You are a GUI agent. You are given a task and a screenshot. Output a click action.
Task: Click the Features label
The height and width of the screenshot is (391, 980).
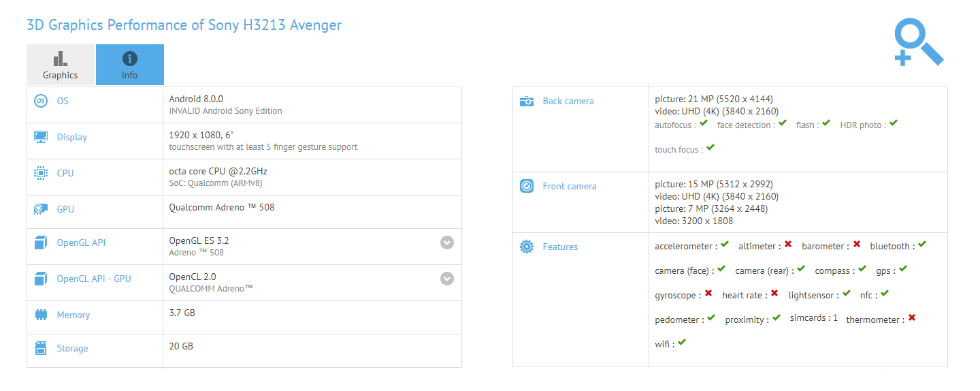[560, 247]
